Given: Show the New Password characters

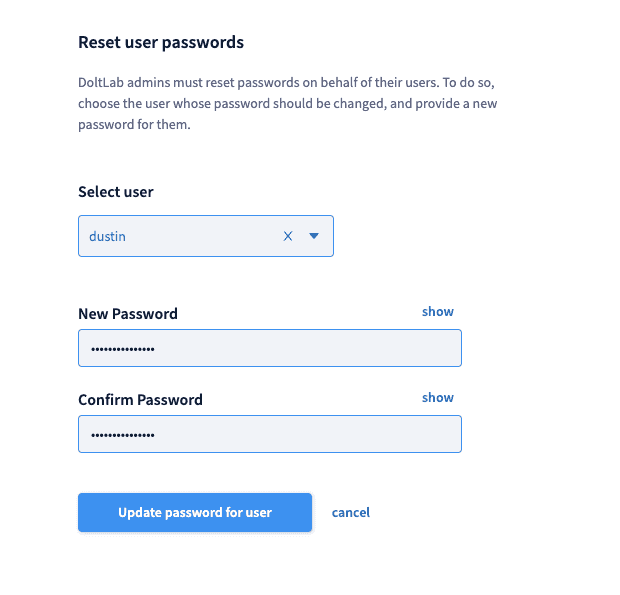Looking at the screenshot, I should tap(438, 312).
